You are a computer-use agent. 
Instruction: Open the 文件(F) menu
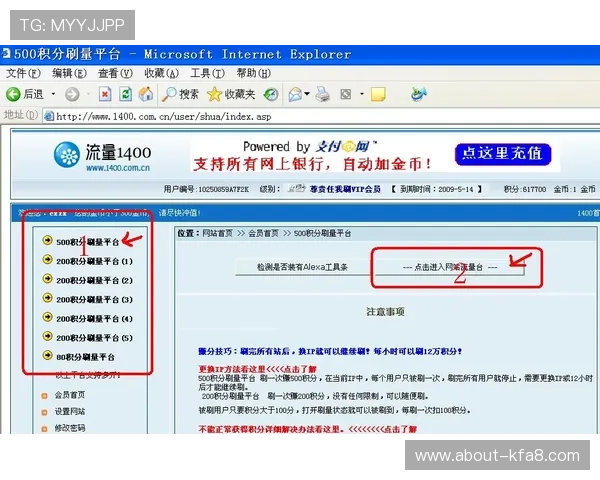coord(22,73)
